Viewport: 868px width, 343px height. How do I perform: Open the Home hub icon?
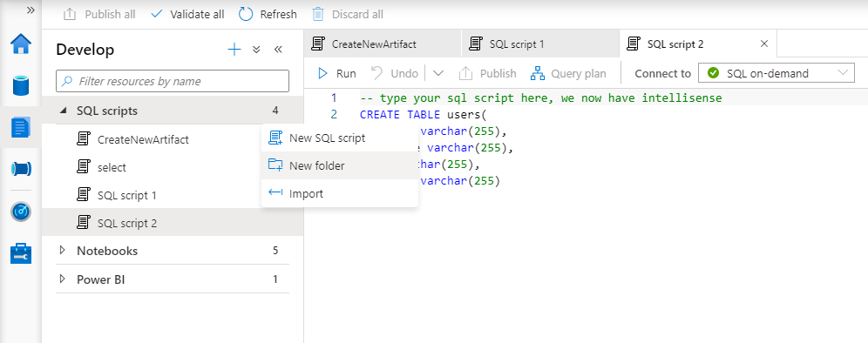point(21,44)
